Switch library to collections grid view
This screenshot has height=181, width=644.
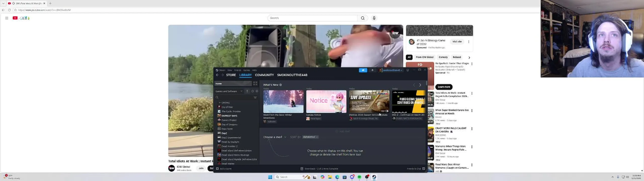click(x=255, y=83)
